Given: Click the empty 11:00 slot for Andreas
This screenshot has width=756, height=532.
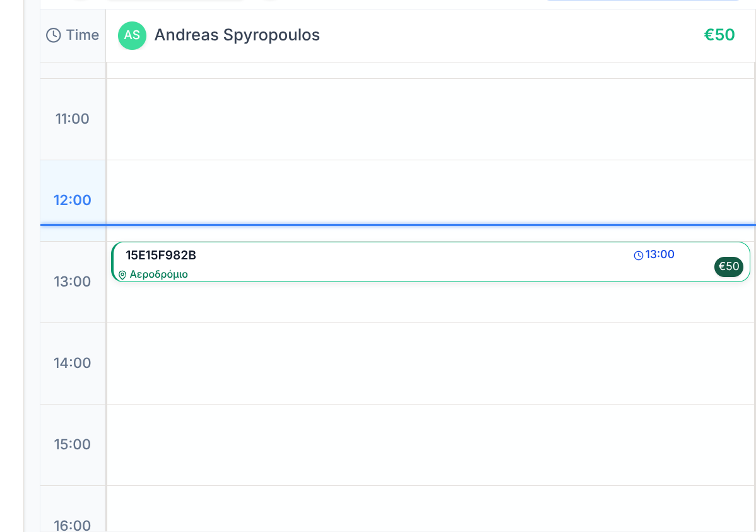Looking at the screenshot, I should tap(430, 119).
